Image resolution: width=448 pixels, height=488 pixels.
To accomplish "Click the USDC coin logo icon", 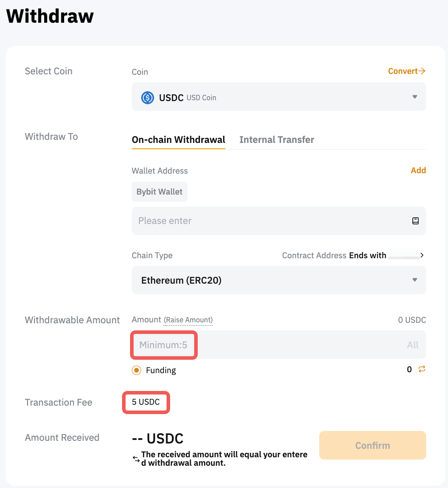I will [x=147, y=97].
